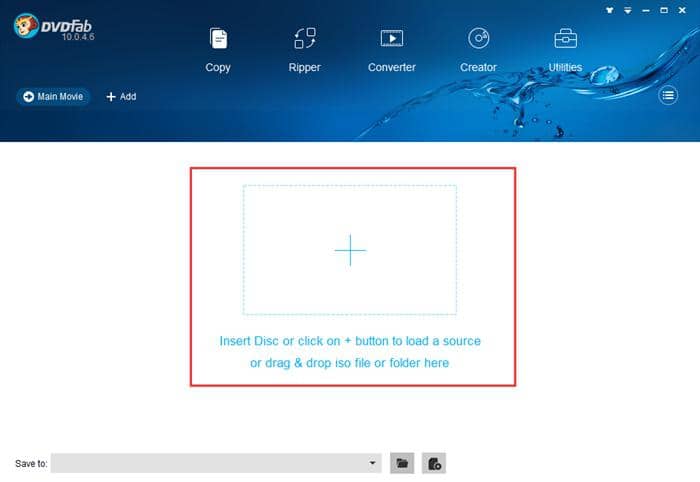Open the task queue list icon
This screenshot has width=700, height=482.
[669, 96]
